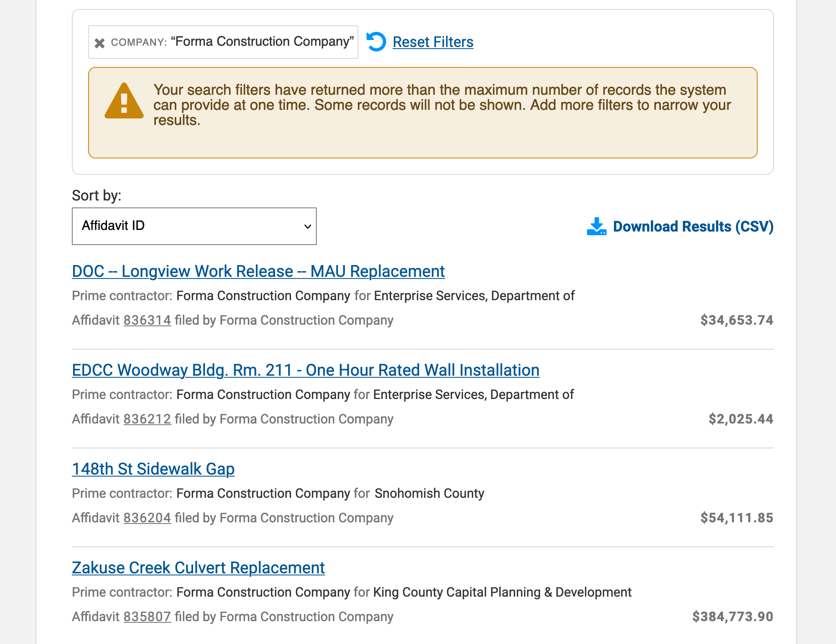Click the company filter chip text
Image resolution: width=836 pixels, height=644 pixels.
(x=232, y=42)
